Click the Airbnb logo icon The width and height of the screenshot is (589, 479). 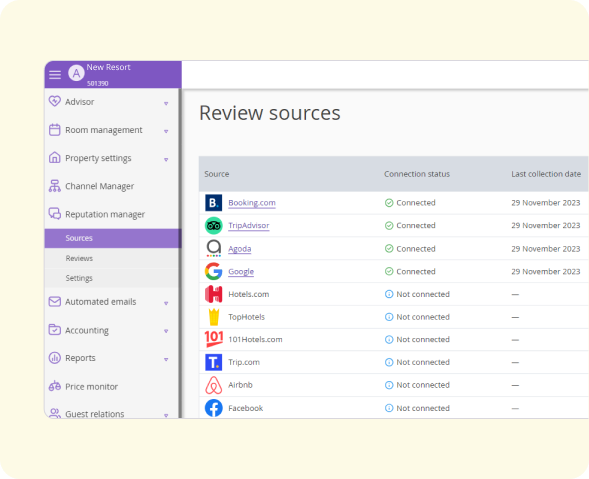click(213, 385)
